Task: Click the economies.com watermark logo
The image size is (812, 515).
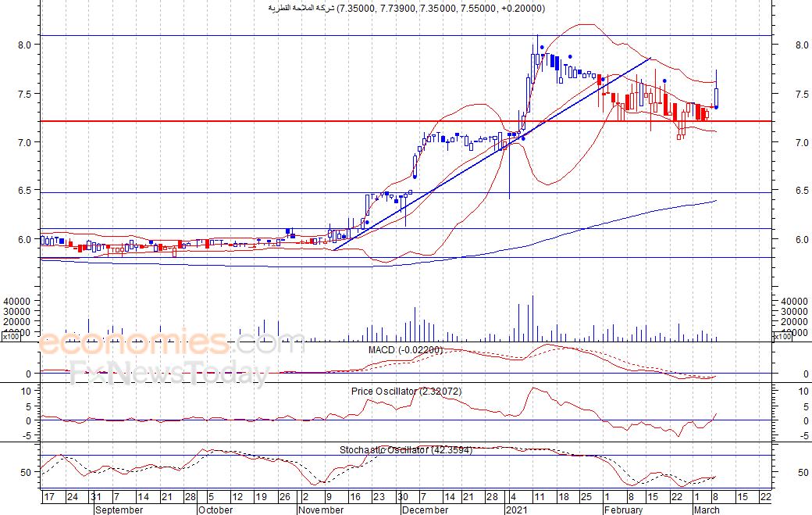Action: 161,344
